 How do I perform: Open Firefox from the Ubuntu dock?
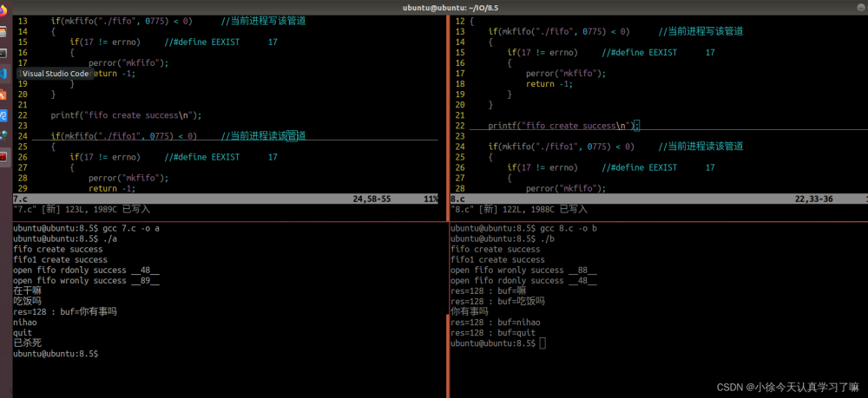pos(3,11)
